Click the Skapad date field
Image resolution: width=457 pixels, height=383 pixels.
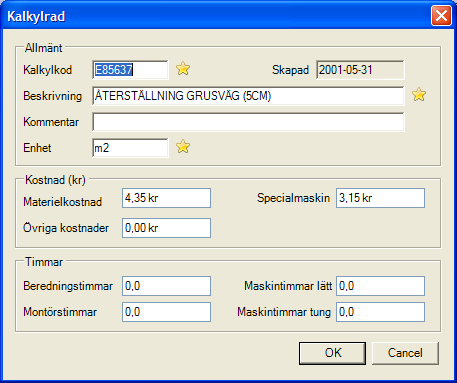pyautogui.click(x=360, y=70)
